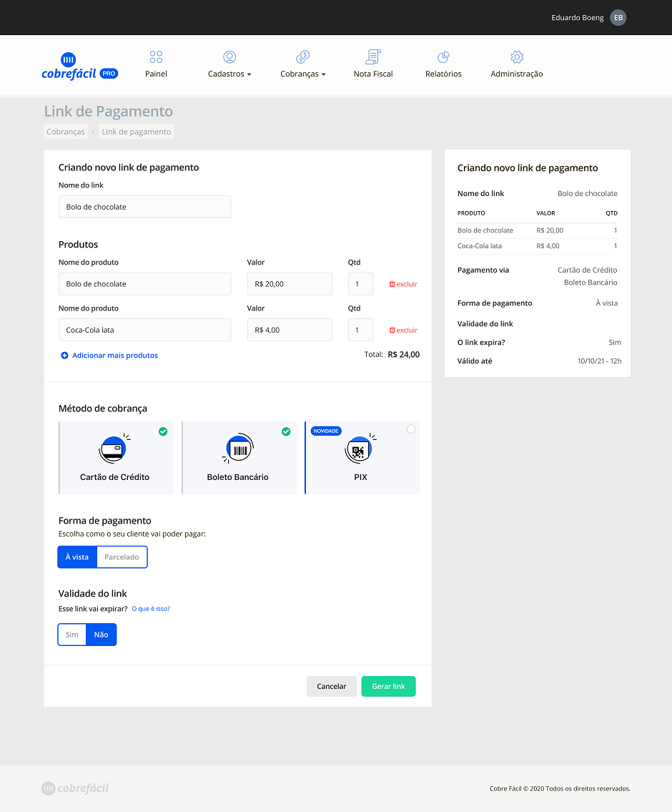This screenshot has height=812, width=672.
Task: Click the plus icon next to Adicionar mais produtos
Action: click(64, 355)
